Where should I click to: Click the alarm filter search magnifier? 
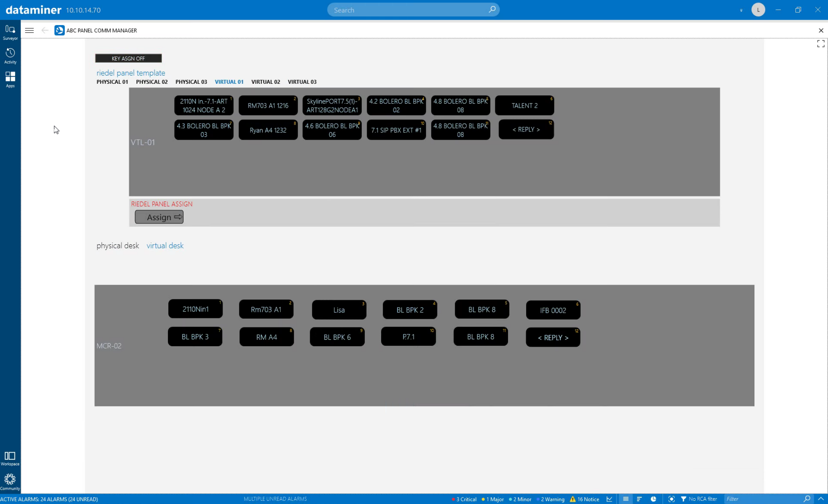coord(807,499)
